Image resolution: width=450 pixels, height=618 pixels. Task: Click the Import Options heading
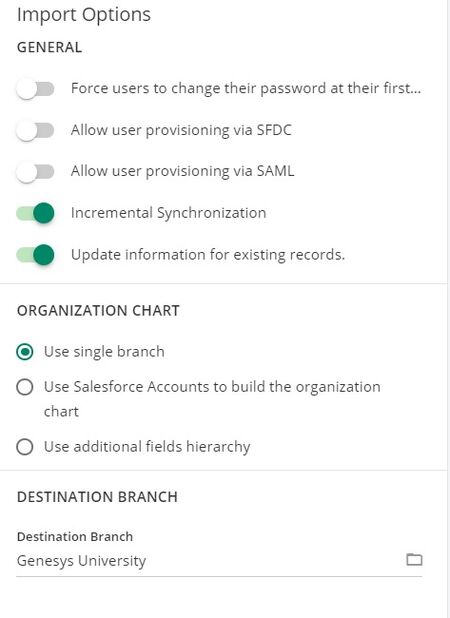point(84,15)
